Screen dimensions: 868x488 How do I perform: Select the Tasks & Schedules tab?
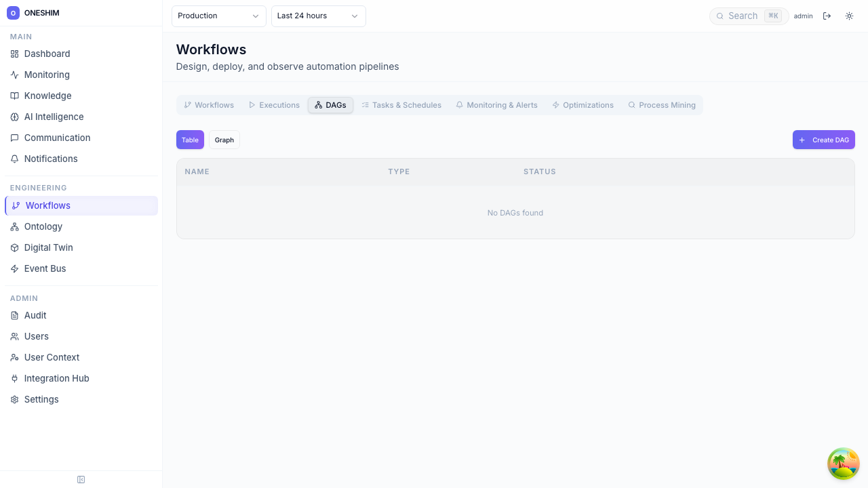(x=401, y=105)
